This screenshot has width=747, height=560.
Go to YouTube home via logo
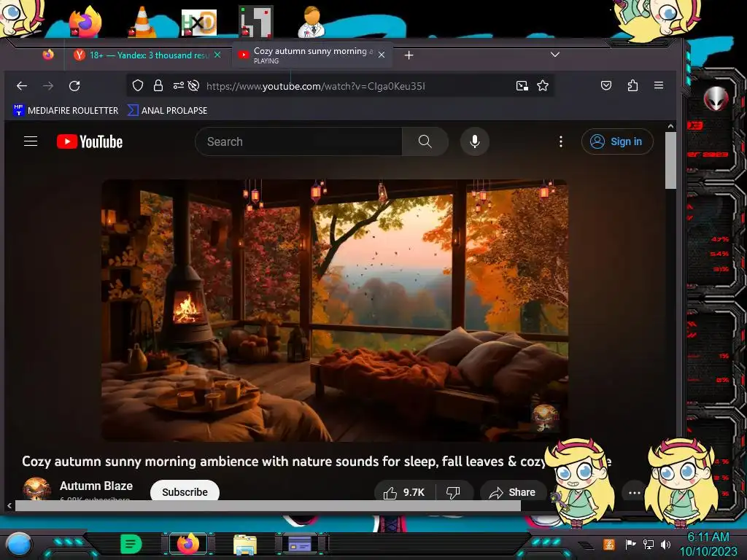click(x=90, y=141)
